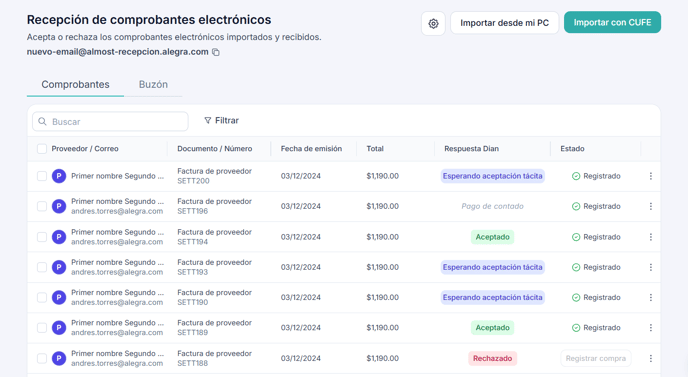This screenshot has width=688, height=377.
Task: Click the Registrado check icon for SETT200
Action: [x=576, y=176]
